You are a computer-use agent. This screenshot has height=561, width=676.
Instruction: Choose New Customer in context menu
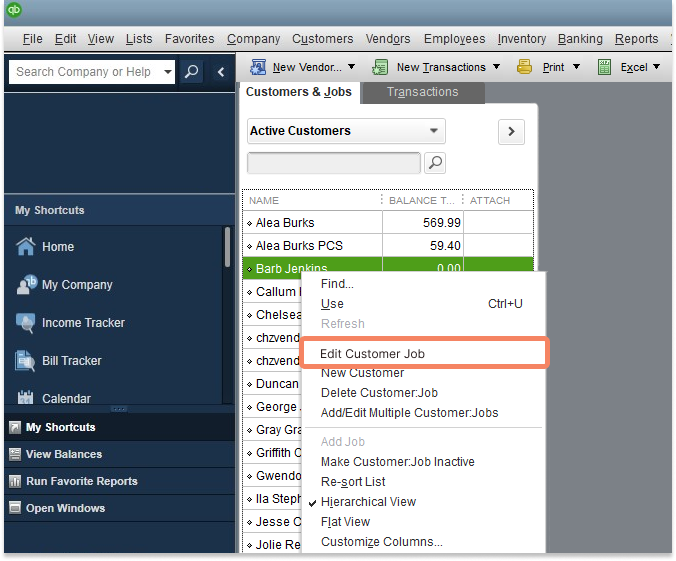pyautogui.click(x=362, y=373)
